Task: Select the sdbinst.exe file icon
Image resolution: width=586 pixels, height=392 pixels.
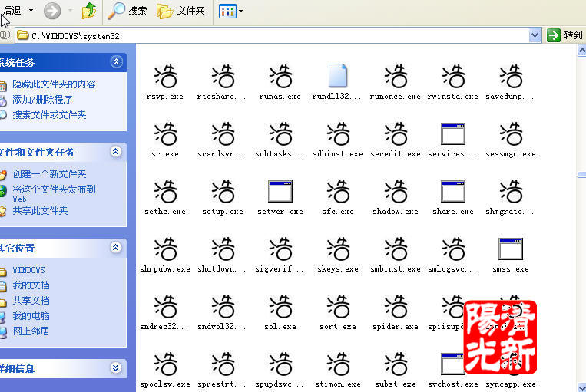Action: coord(338,133)
